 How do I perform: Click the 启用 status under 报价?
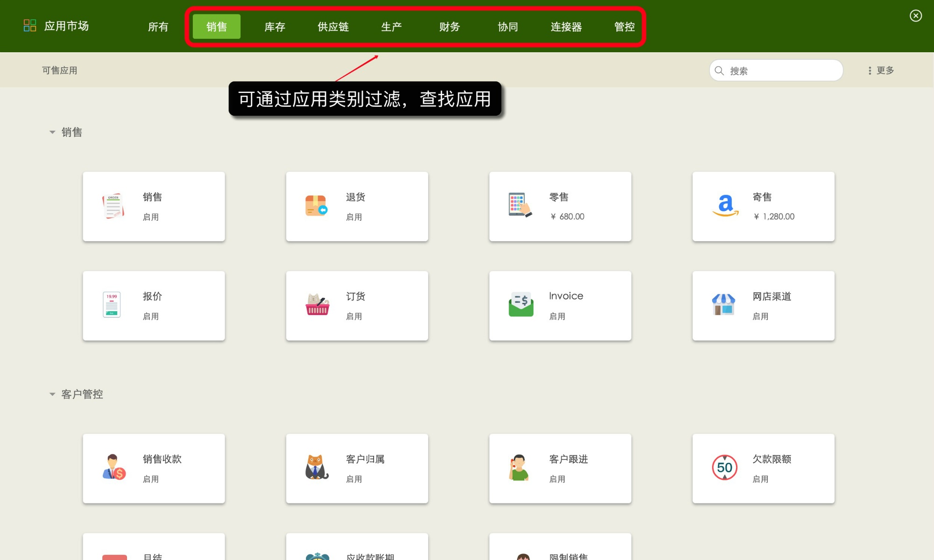pyautogui.click(x=151, y=316)
